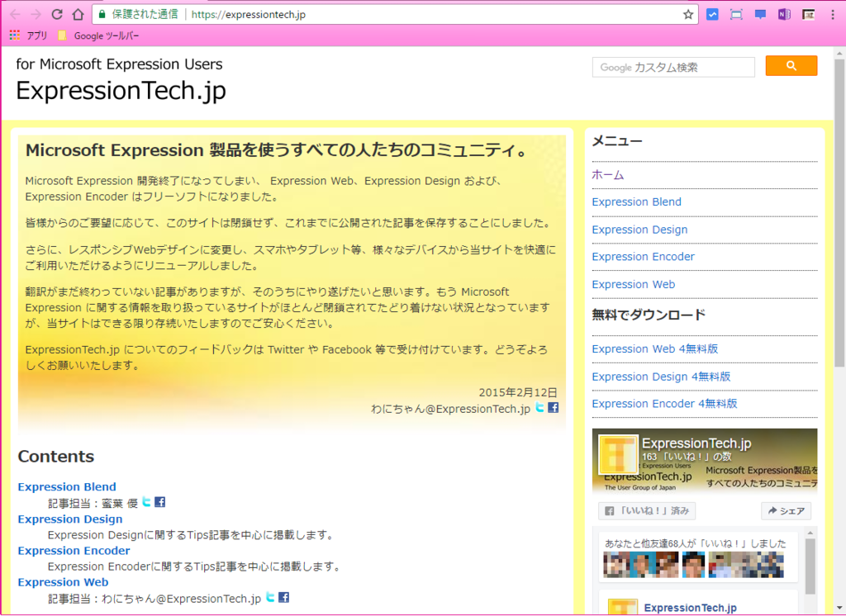Click the date 2015年2月12日
846x616 pixels.
(x=518, y=393)
